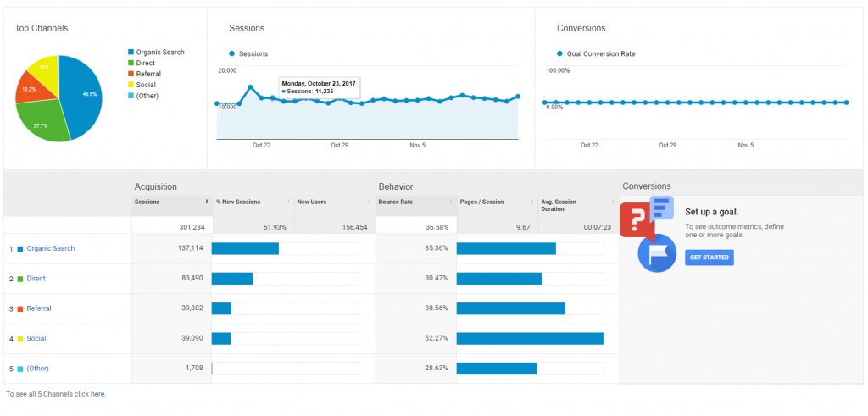Click the 52.27% bounce rate value
This screenshot has height=416, width=868.
coord(437,338)
